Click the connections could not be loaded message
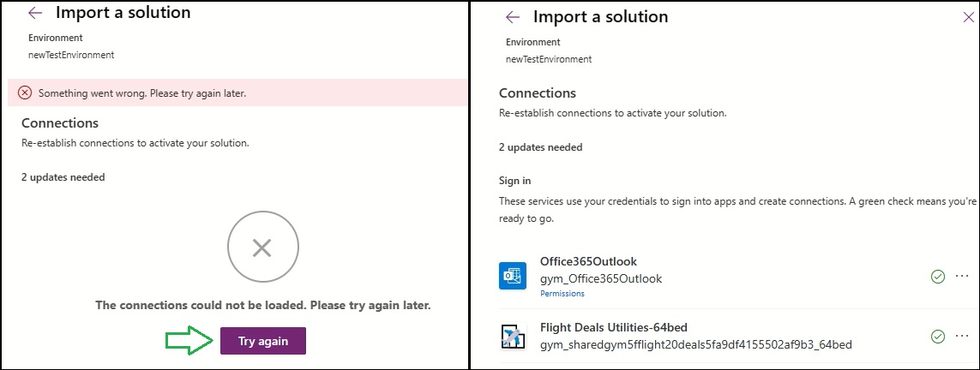This screenshot has height=370, width=980. (262, 305)
